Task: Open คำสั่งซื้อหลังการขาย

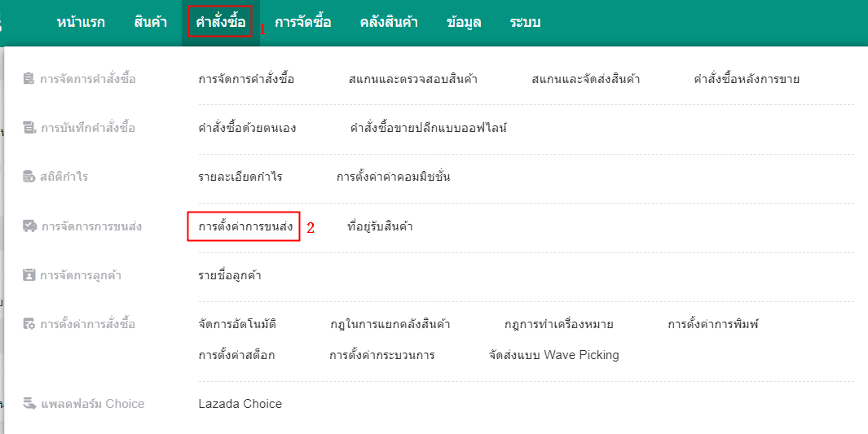Action: point(747,79)
